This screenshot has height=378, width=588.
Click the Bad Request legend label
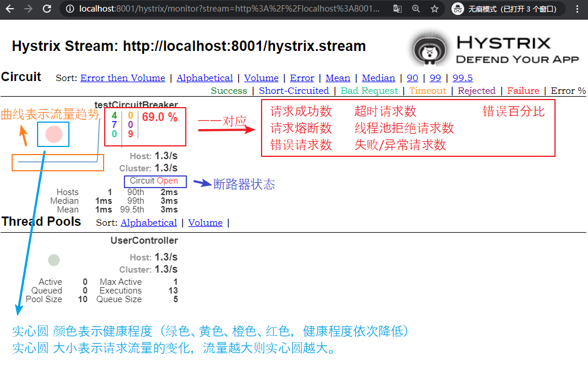pyautogui.click(x=369, y=91)
